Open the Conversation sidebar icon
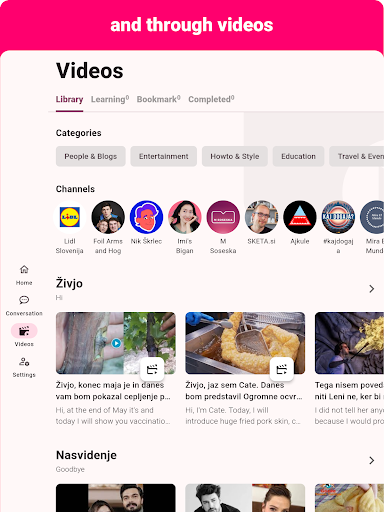 [x=24, y=300]
